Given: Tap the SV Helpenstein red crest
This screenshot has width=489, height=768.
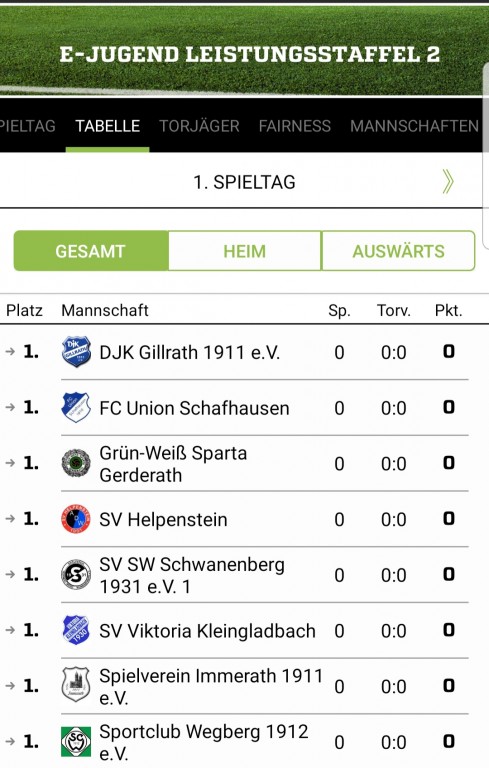Looking at the screenshot, I should [x=76, y=519].
